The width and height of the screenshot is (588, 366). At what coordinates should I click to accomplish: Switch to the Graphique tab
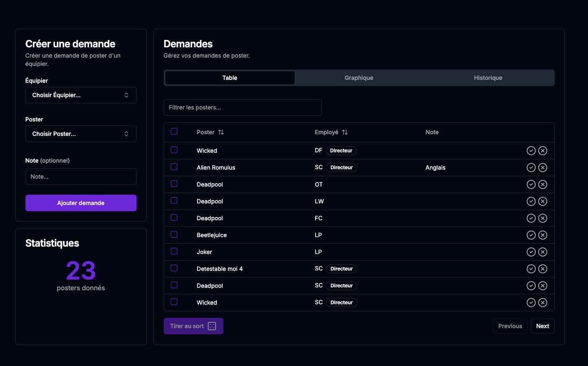click(x=359, y=78)
